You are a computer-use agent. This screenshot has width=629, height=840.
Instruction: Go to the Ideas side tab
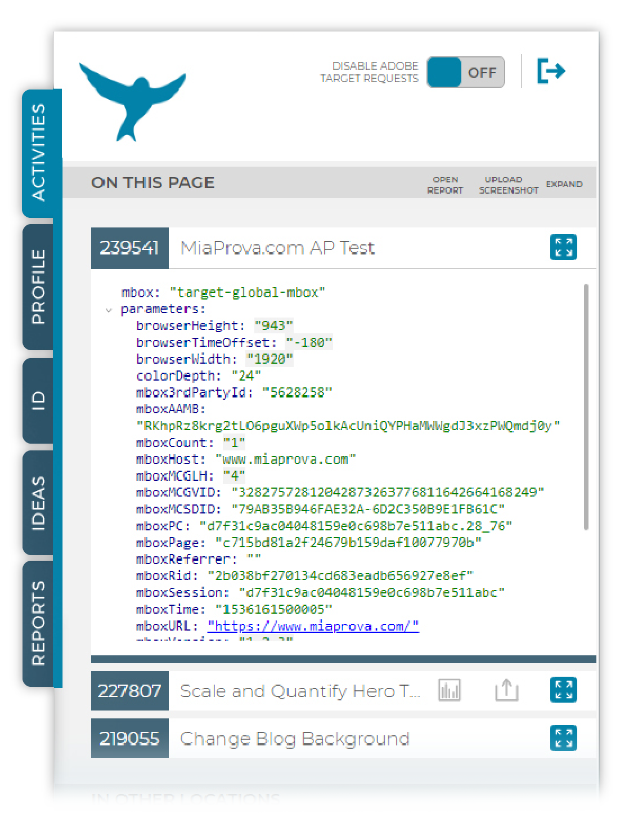pos(38,503)
